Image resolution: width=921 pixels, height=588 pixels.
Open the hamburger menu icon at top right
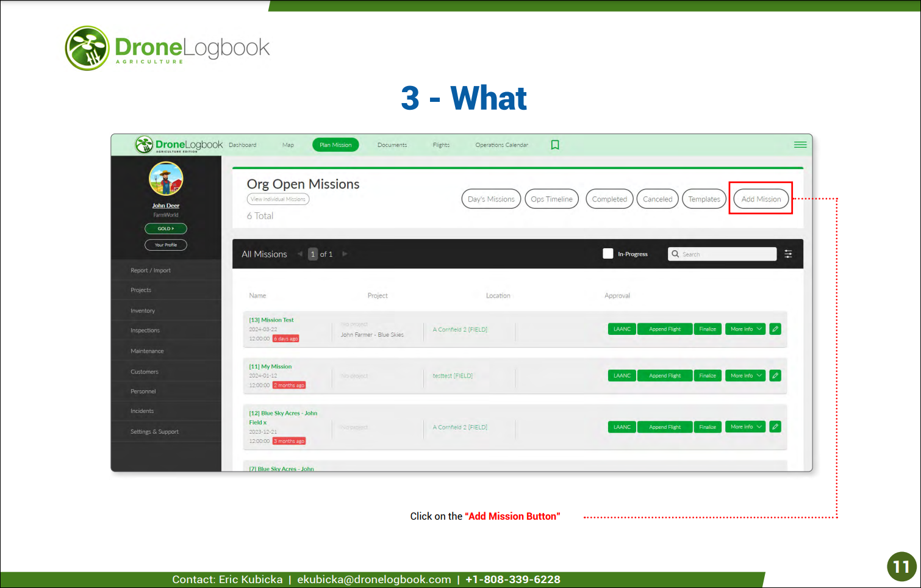(x=800, y=145)
